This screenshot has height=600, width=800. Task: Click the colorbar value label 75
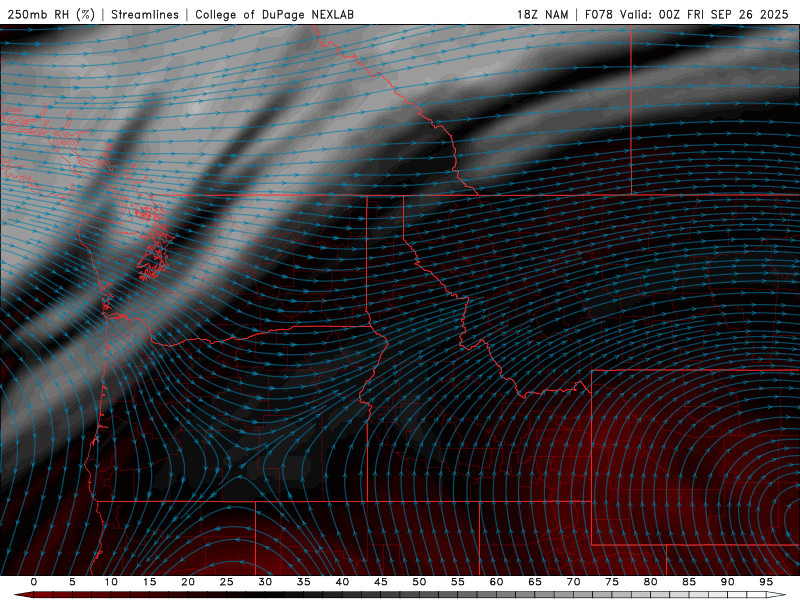tap(612, 582)
